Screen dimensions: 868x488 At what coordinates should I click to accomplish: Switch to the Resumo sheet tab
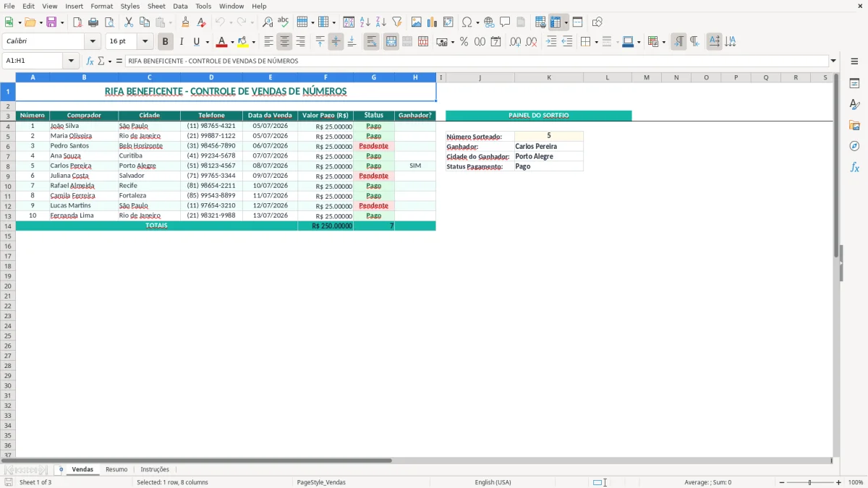click(116, 469)
